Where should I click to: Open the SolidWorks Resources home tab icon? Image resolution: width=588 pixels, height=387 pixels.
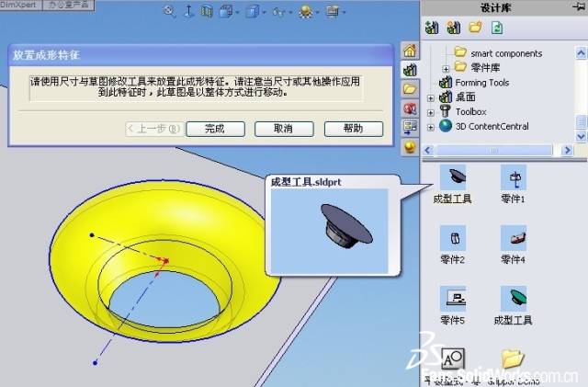410,51
